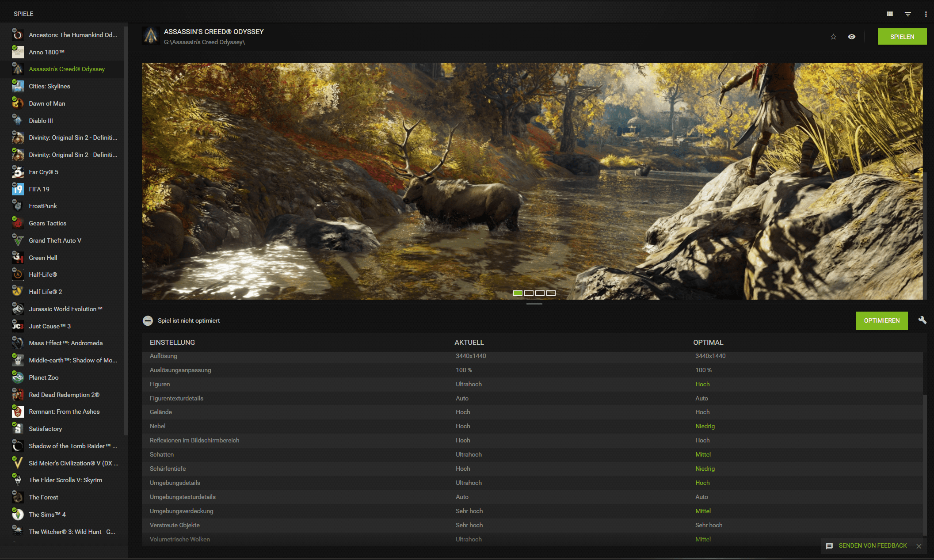The height and width of the screenshot is (560, 934).
Task: Select The Sims 4 game icon
Action: [18, 514]
